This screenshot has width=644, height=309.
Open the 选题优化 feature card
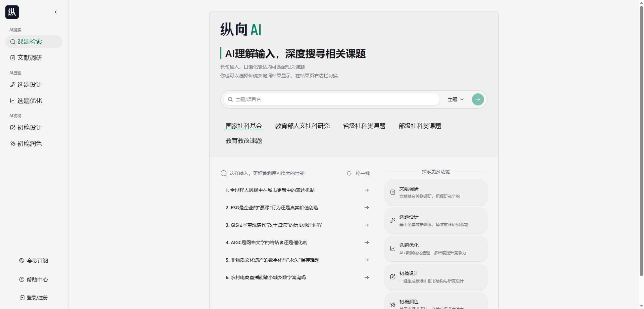(436, 249)
